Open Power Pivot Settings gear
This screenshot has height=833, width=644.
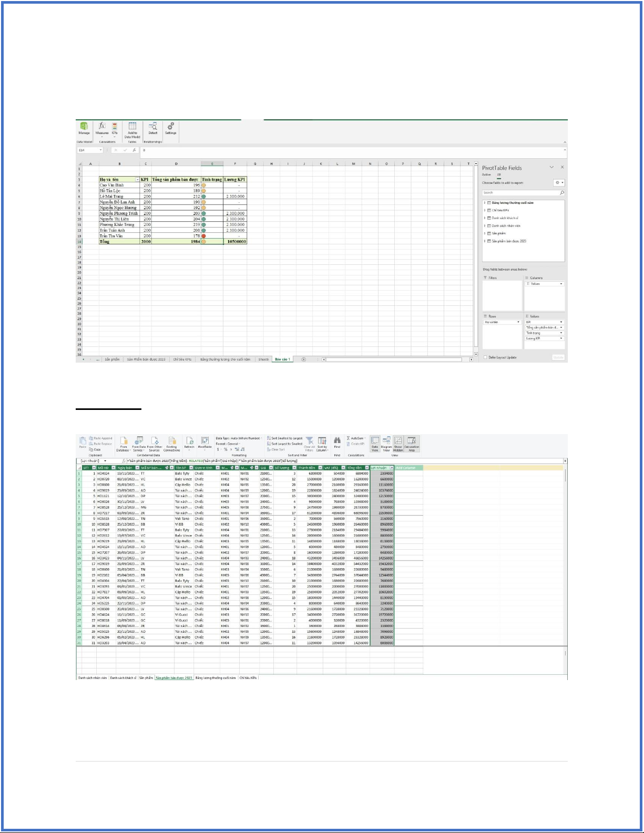[171, 128]
